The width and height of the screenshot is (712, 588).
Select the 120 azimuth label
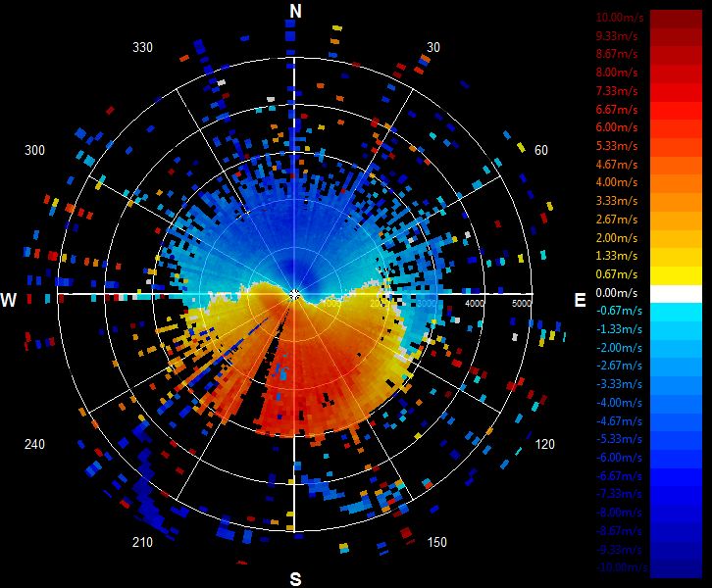pyautogui.click(x=545, y=444)
